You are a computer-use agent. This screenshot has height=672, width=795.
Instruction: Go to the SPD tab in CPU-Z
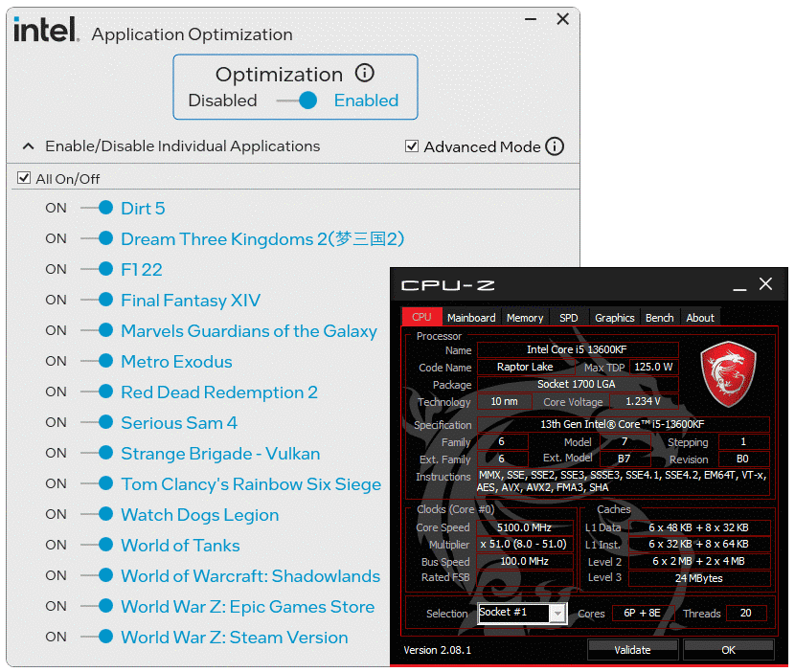coord(568,318)
